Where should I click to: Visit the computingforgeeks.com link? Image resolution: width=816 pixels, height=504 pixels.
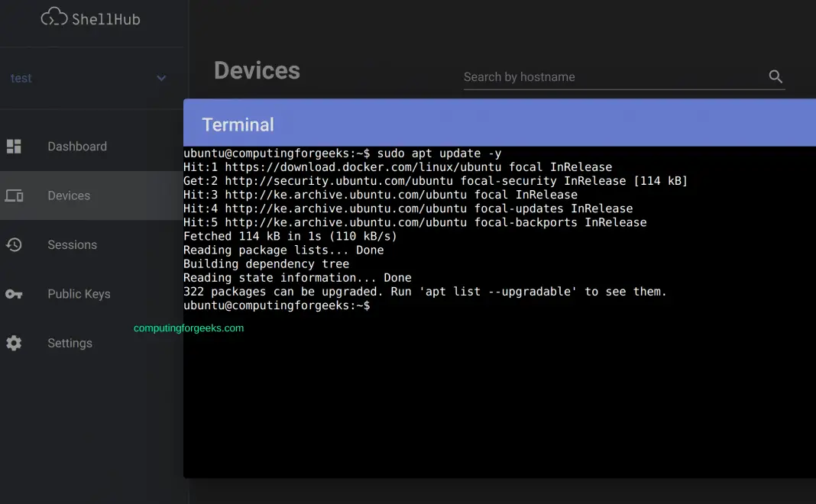[189, 328]
